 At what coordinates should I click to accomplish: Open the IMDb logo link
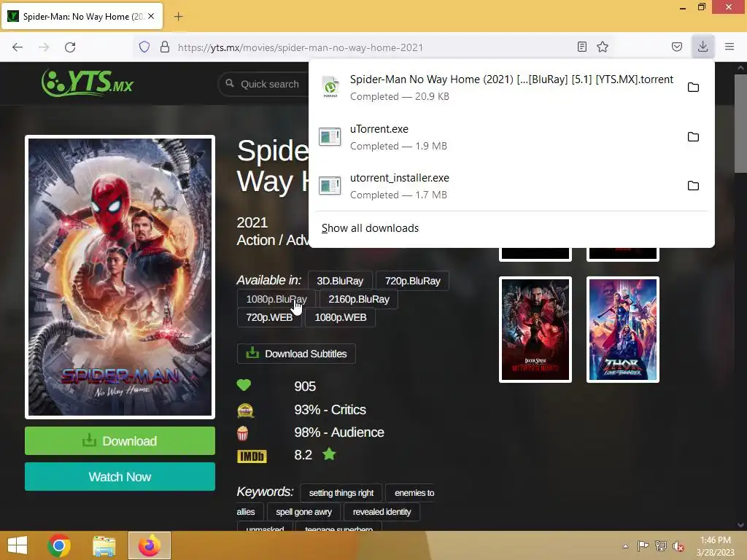click(x=252, y=456)
